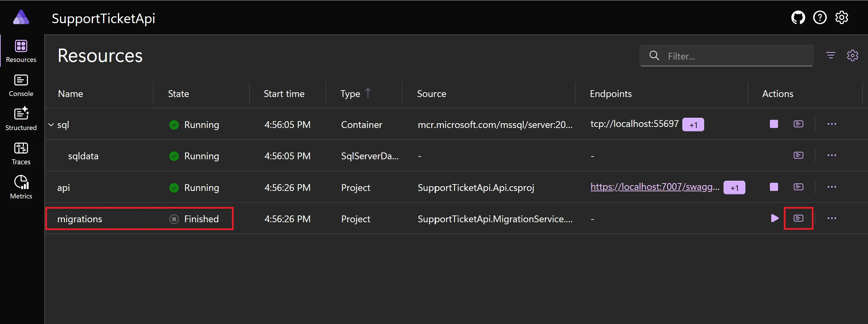The height and width of the screenshot is (324, 868).
Task: Open the Traces view
Action: click(21, 153)
